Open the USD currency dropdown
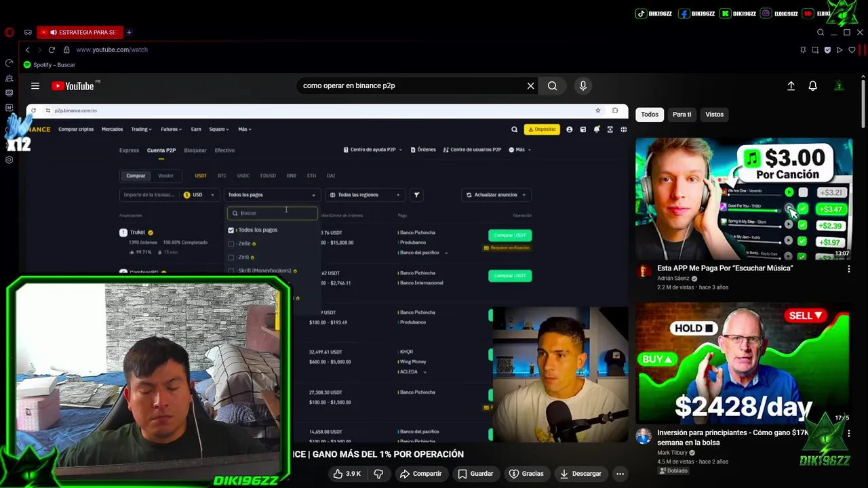Viewport: 868px width, 488px height. [199, 195]
